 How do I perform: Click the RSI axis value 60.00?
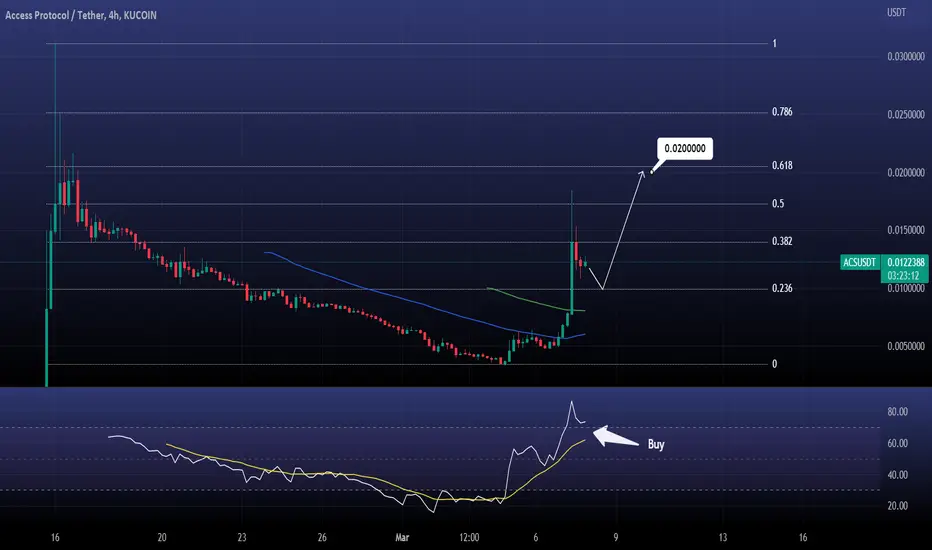898,443
